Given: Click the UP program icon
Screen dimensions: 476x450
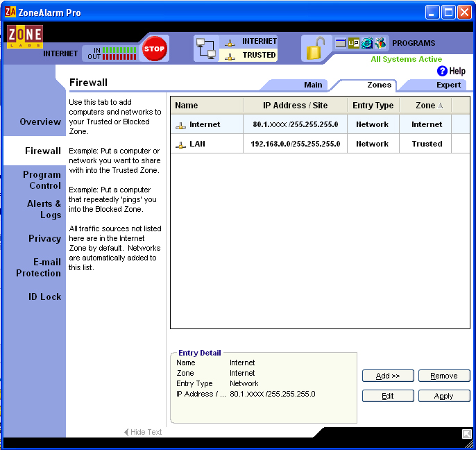Looking at the screenshot, I should click(354, 43).
